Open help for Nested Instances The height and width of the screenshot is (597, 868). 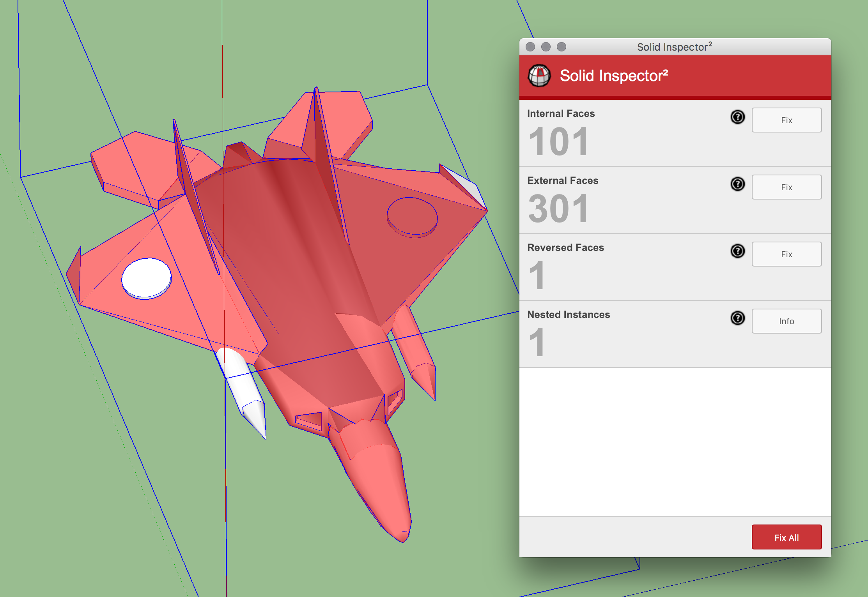point(737,318)
